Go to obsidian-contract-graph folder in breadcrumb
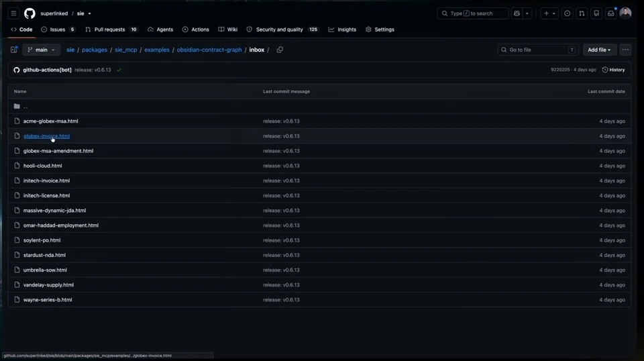Image resolution: width=644 pixels, height=361 pixels. [x=209, y=50]
